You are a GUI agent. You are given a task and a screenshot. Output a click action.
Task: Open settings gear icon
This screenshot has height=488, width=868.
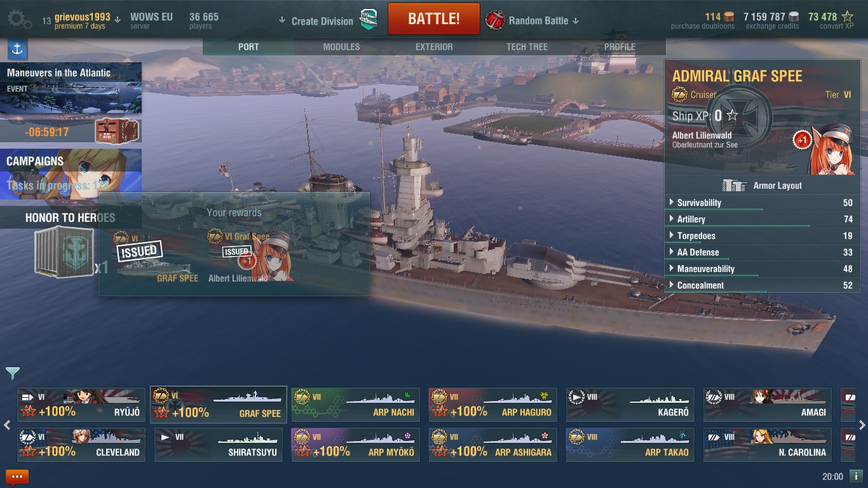coord(19,20)
